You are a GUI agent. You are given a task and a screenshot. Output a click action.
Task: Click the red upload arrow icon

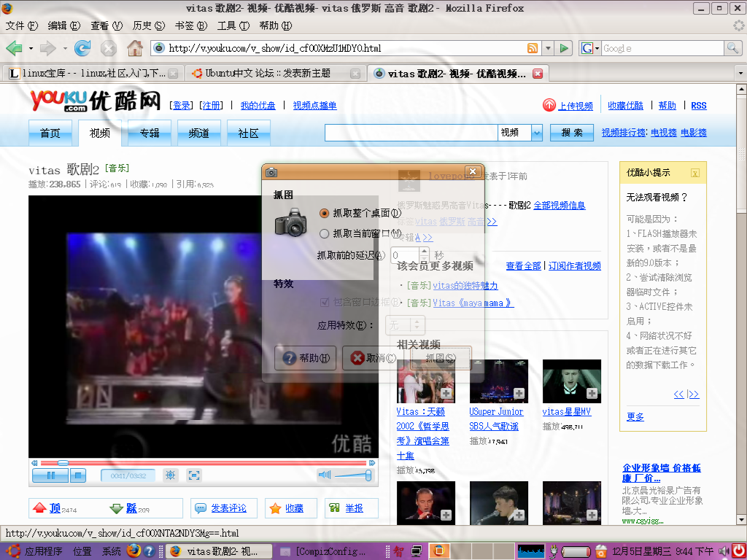click(x=549, y=105)
